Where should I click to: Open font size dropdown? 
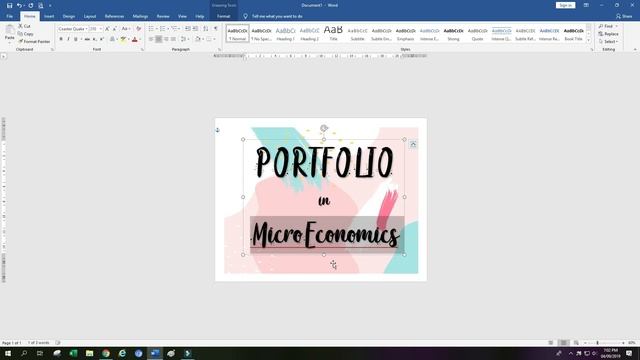(x=100, y=29)
